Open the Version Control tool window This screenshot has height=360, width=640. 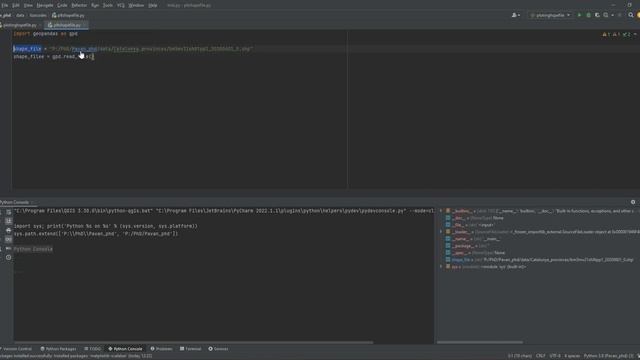coord(16,349)
